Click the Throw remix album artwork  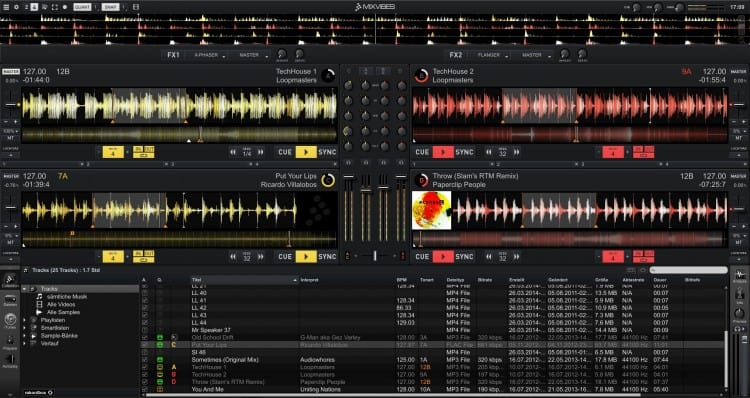tap(431, 210)
